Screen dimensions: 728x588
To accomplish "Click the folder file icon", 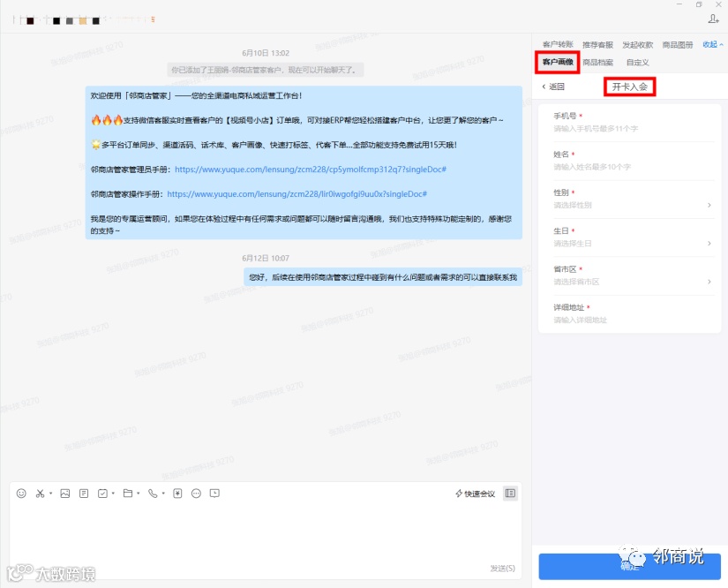I will coord(128,494).
